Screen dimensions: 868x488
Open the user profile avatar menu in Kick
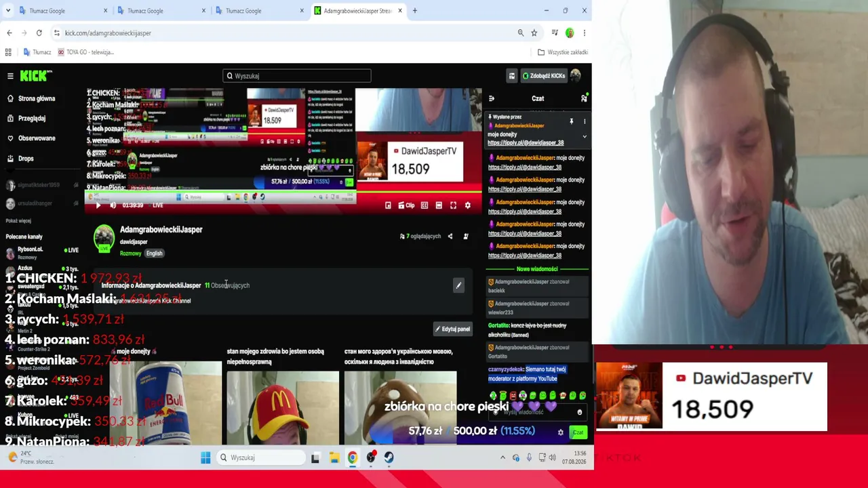576,76
